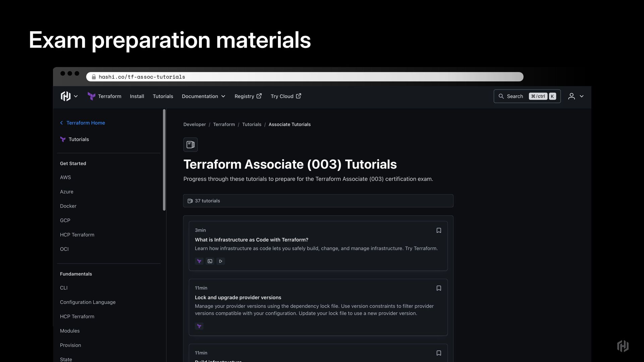
Task: Click the lock icon in address bar
Action: click(94, 77)
